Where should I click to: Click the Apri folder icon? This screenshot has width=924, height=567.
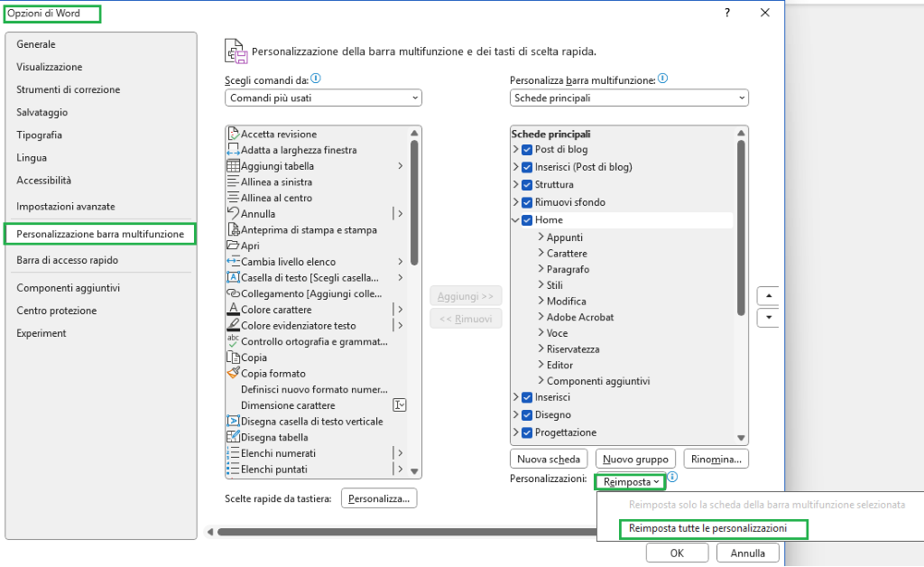point(234,246)
